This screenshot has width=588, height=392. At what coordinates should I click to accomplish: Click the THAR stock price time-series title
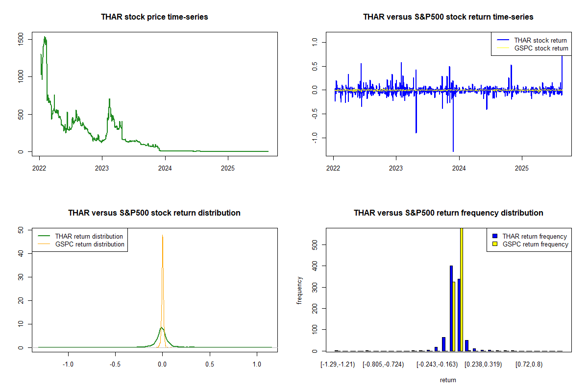pos(154,17)
